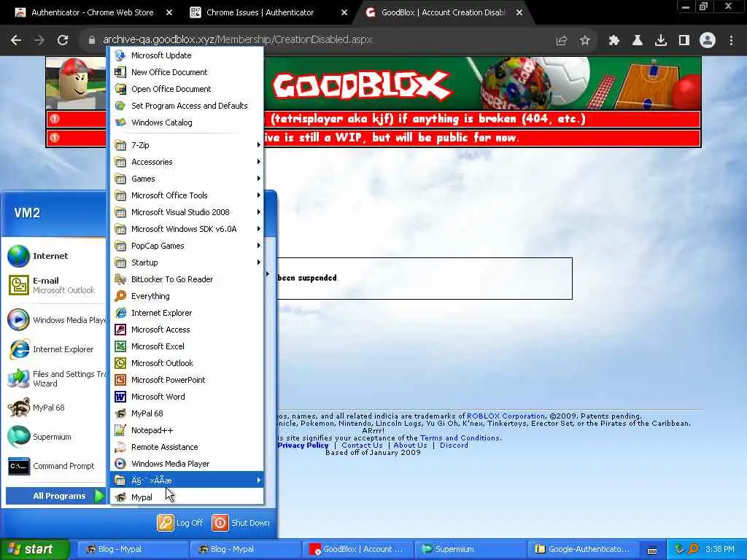Go back using the browser back arrow
The image size is (747, 560).
(16, 40)
